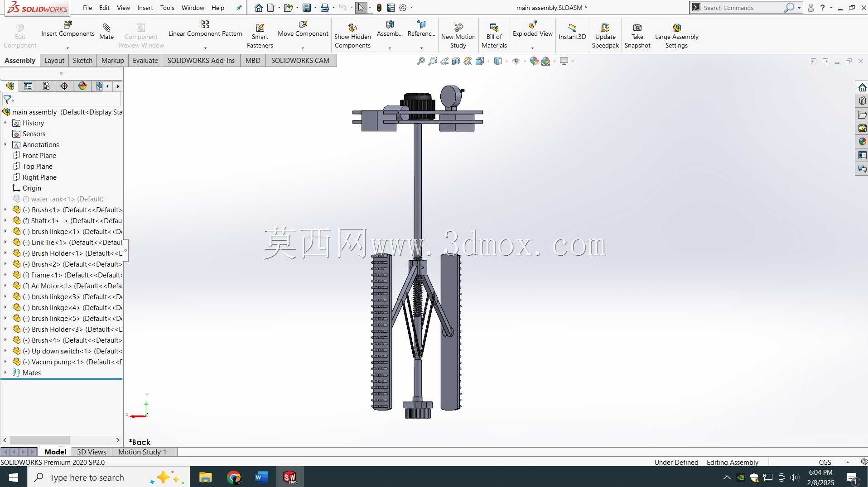The image size is (868, 487).
Task: Open Large Assembly Settings
Action: 677,36
